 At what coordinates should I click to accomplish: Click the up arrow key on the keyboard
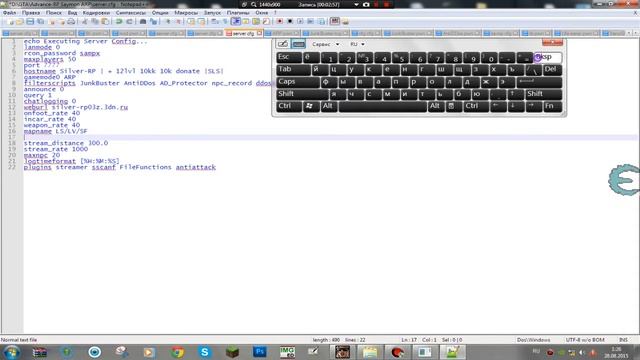(x=516, y=94)
